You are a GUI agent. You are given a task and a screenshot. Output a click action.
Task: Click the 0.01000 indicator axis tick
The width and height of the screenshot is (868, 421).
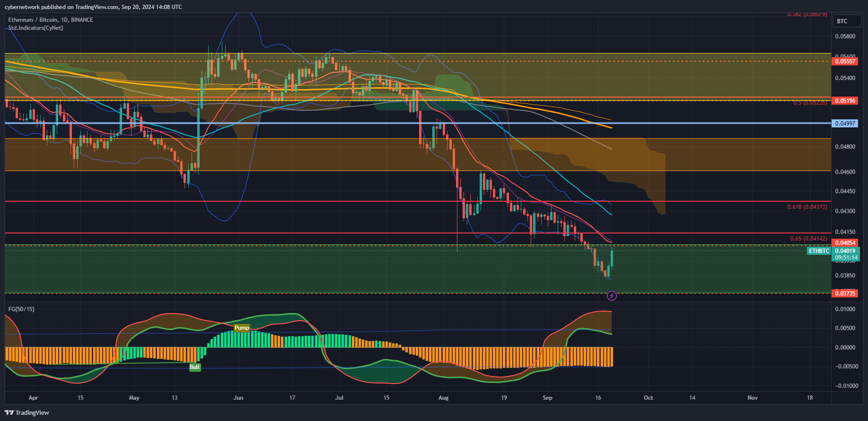coord(845,309)
